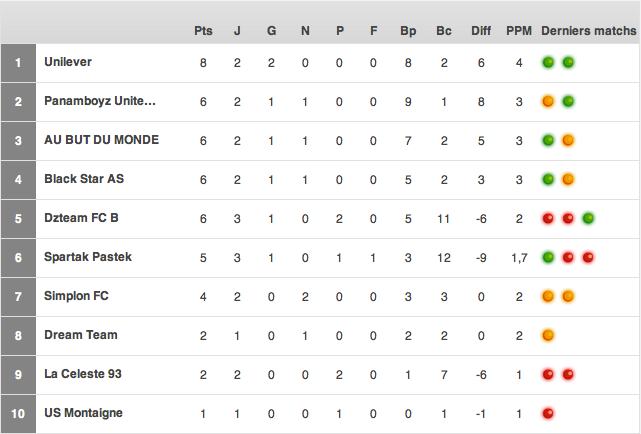
Task: Click AU BUT DU MONDE's orange result dot
Action: click(568, 140)
